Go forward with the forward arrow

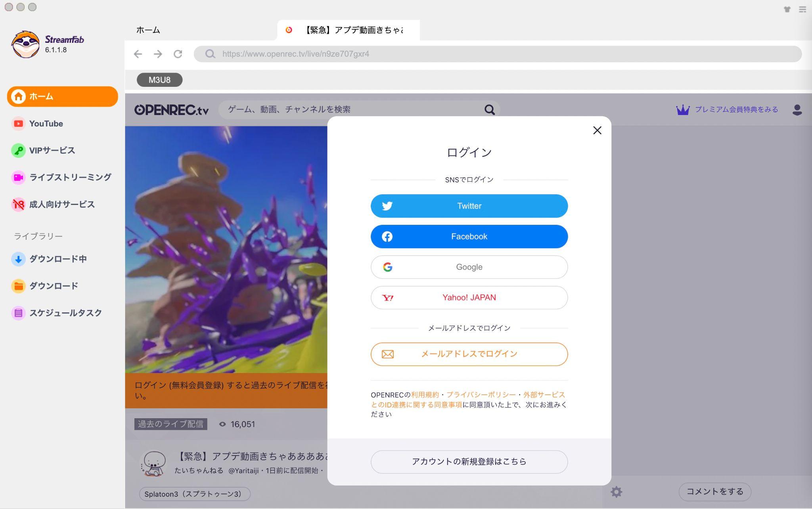click(x=158, y=54)
